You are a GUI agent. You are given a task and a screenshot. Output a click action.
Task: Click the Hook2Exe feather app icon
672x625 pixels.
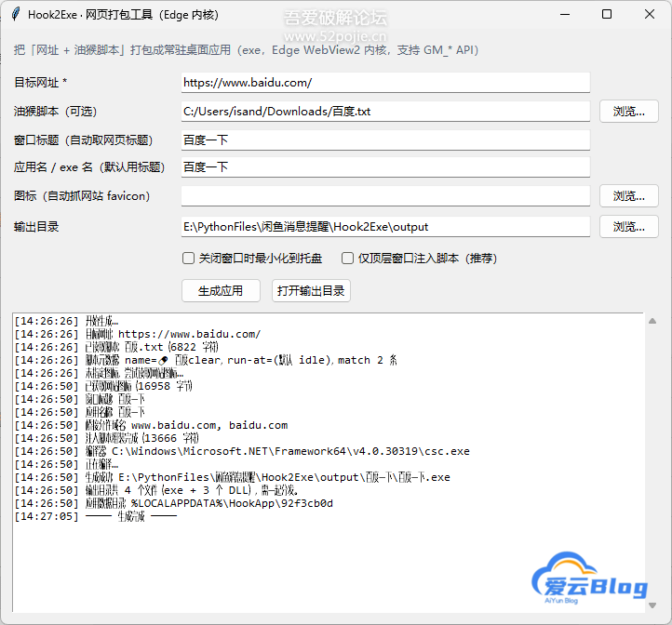[16, 14]
